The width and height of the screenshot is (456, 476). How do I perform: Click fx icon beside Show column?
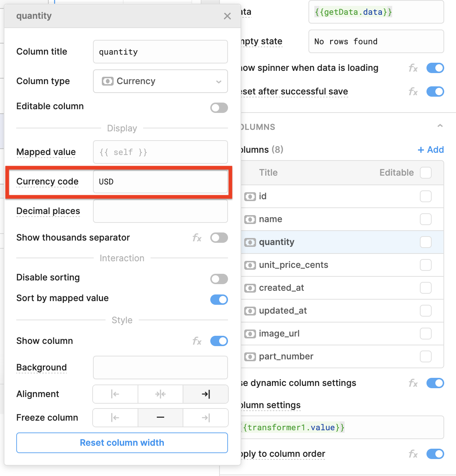[197, 341]
